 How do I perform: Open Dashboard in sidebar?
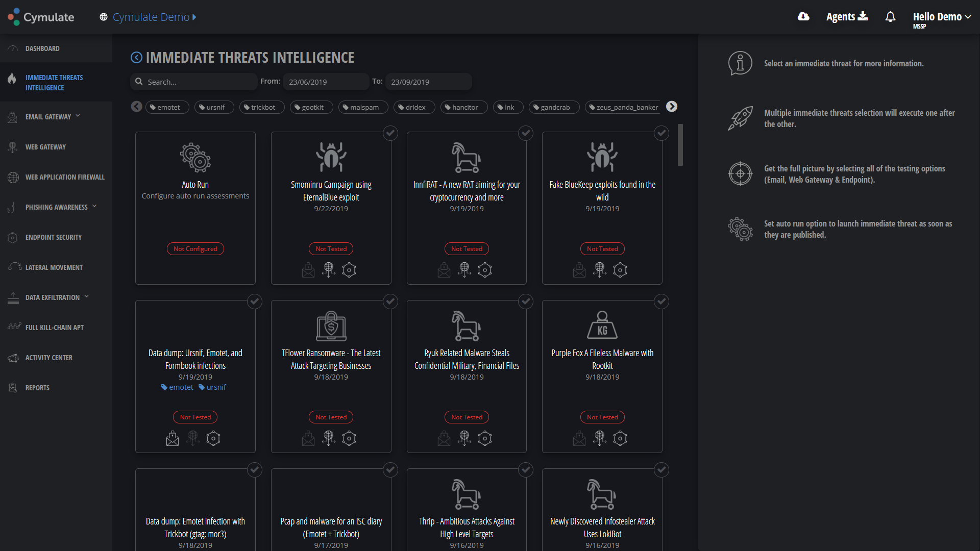(56, 48)
